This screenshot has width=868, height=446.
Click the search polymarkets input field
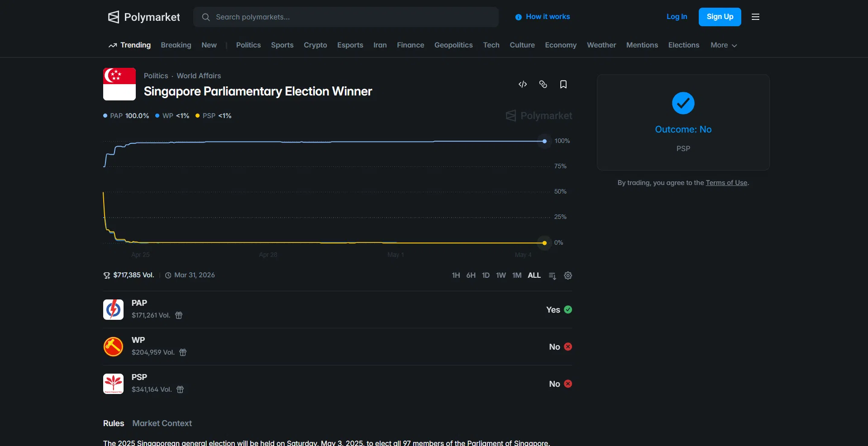346,17
